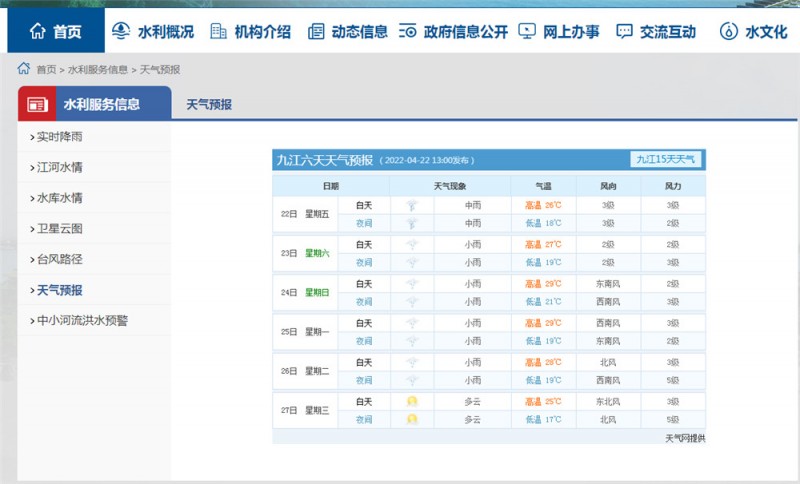Click the breadcrumb home icon
This screenshot has width=800, height=484.
point(23,69)
